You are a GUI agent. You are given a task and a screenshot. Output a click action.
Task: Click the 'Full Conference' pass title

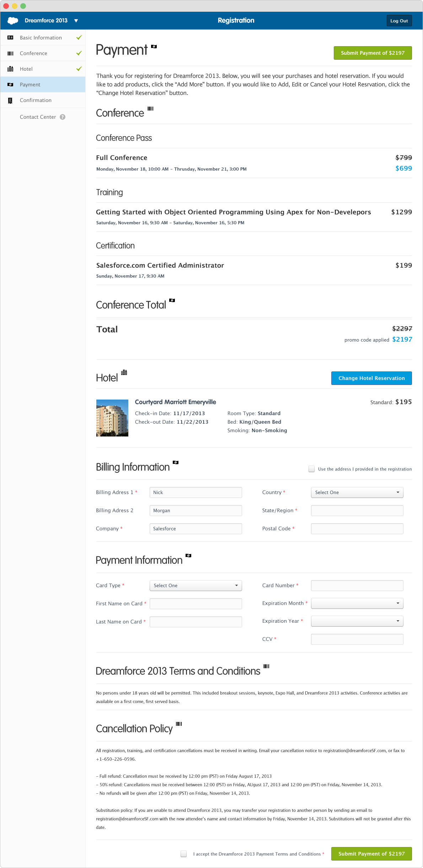coord(122,158)
